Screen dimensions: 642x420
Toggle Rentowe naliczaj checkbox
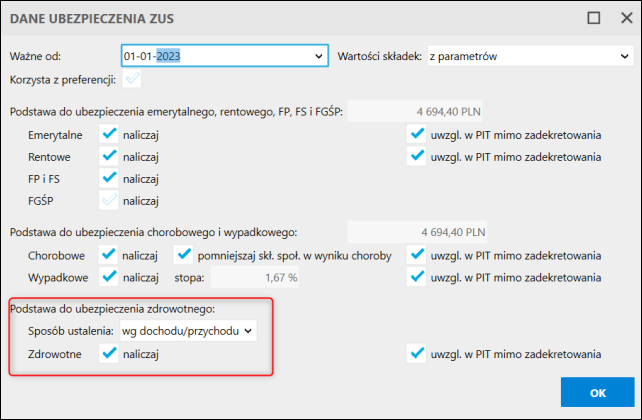pyautogui.click(x=109, y=156)
